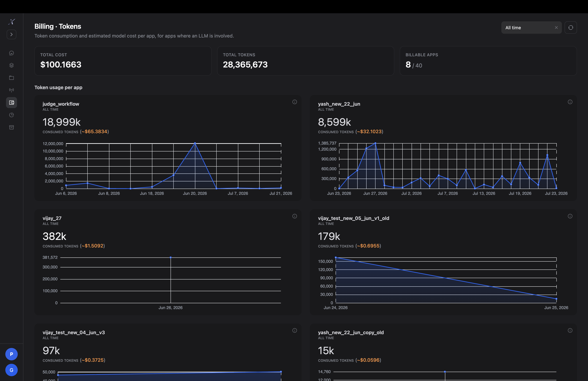The image size is (588, 381).
Task: Click the 381,572 data point in vijay_27 chart
Action: coord(171,257)
